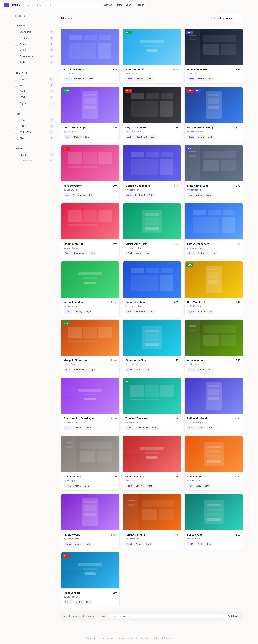Tick the Dashboard category checkbox
The width and height of the screenshot is (258, 644).
(16, 32)
